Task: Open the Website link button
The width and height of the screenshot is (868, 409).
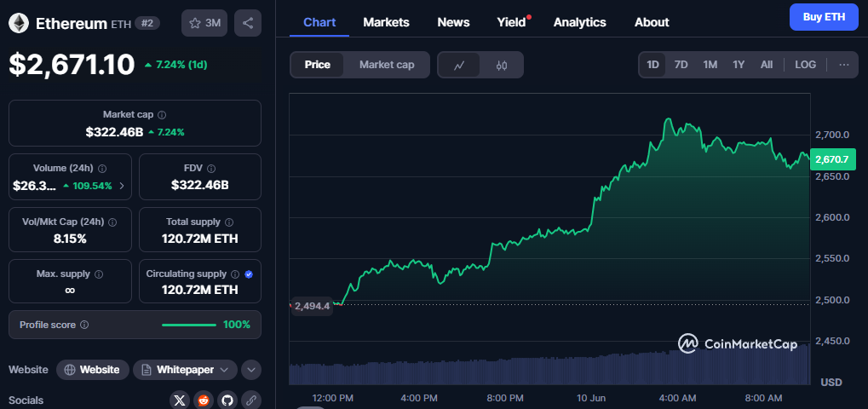Action: point(93,370)
